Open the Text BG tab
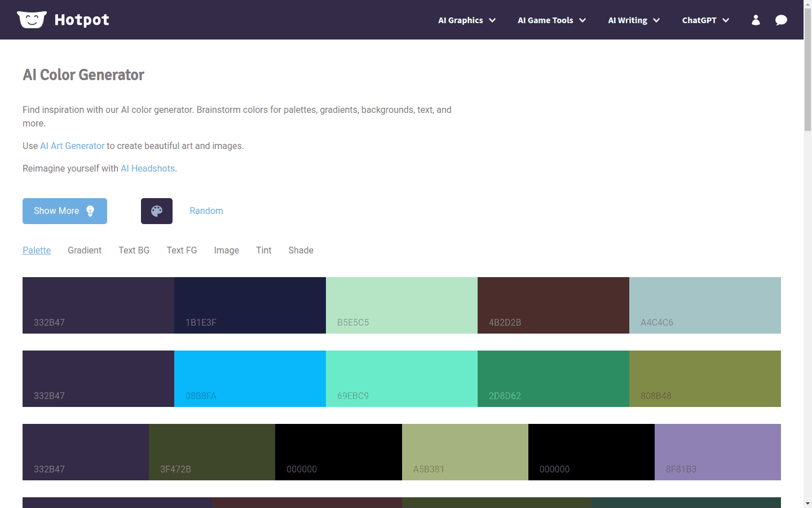 coord(134,250)
